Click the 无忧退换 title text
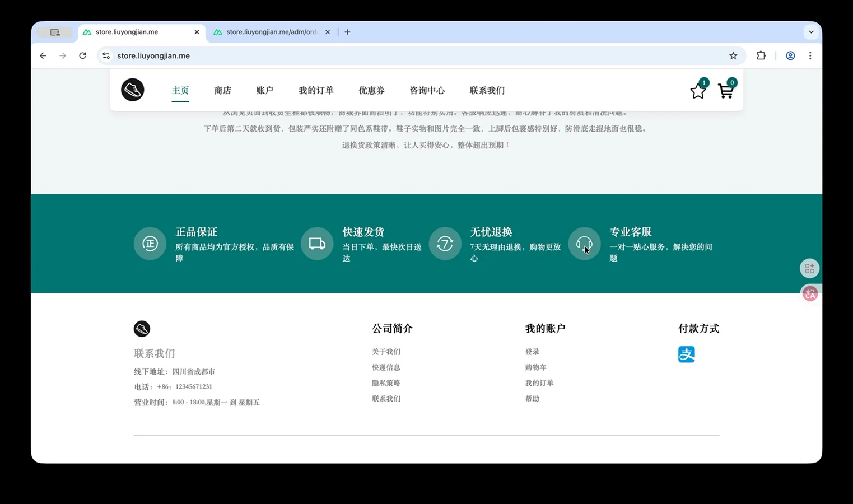 click(x=491, y=232)
